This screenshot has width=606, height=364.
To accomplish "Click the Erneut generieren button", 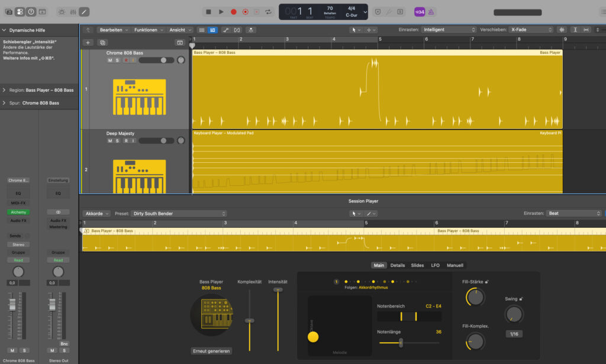I will pos(211,351).
